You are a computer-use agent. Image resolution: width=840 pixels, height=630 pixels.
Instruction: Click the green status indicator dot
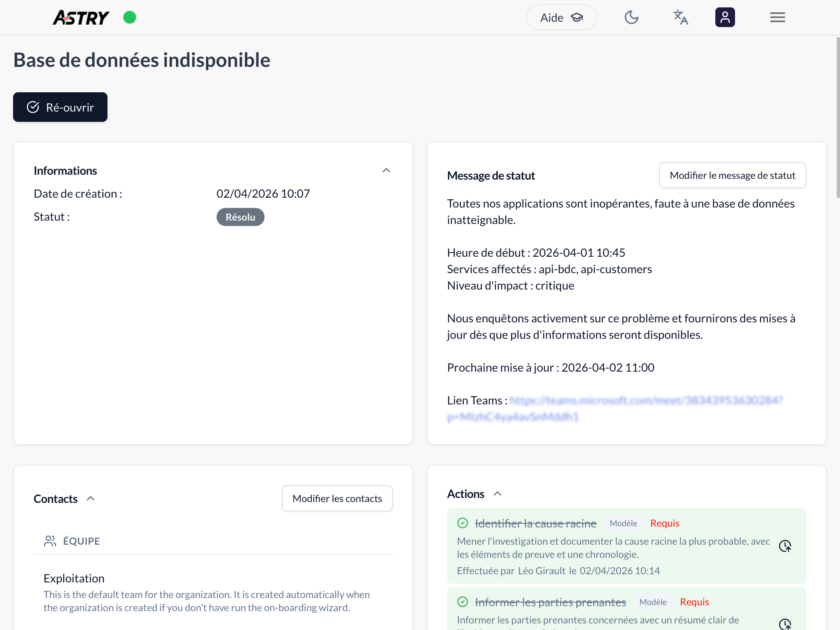click(130, 18)
